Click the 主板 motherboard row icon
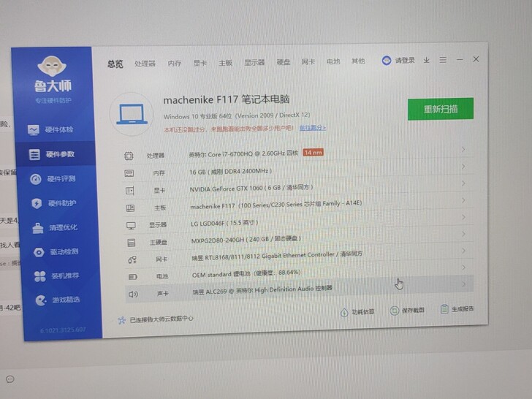 pos(130,208)
